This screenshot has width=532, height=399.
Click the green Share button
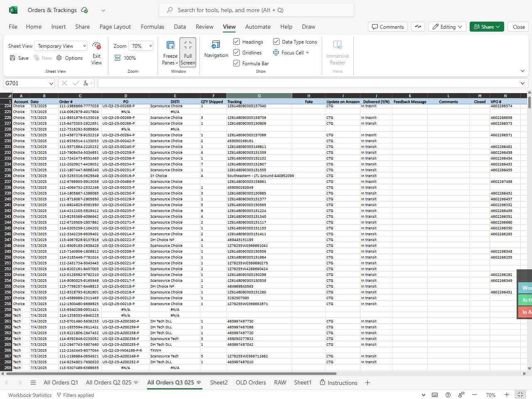click(x=487, y=27)
